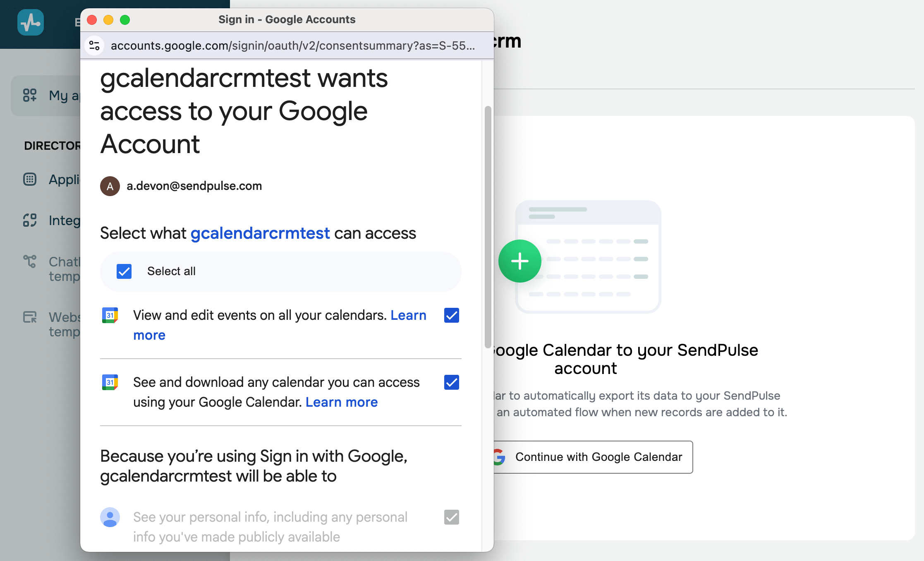Open Learn more for view and edit events
Image resolution: width=924 pixels, height=561 pixels.
click(280, 325)
